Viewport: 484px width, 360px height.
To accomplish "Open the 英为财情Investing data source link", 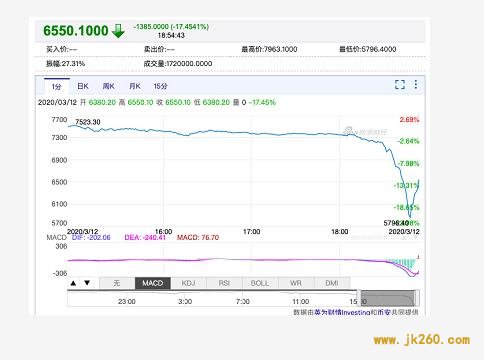I will 343,312.
